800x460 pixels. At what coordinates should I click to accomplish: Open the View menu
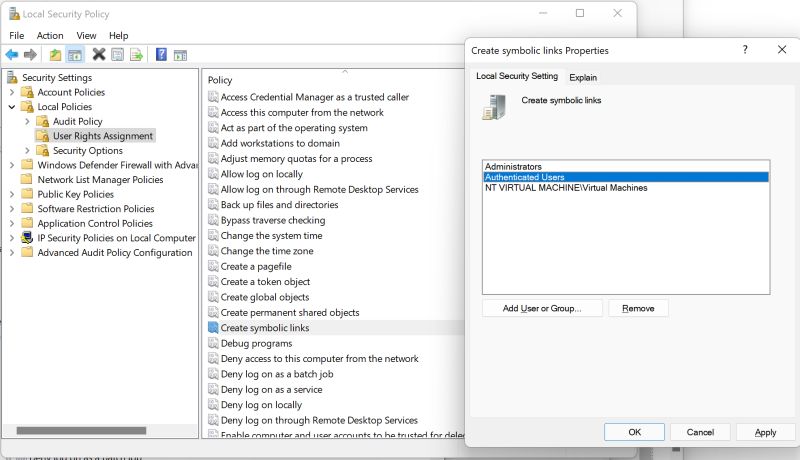[x=86, y=36]
